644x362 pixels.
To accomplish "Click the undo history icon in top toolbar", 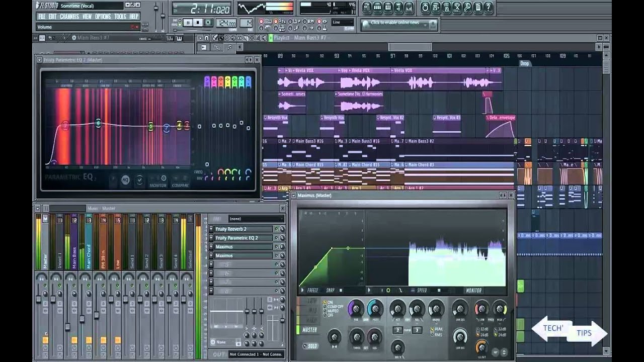I will [x=425, y=7].
